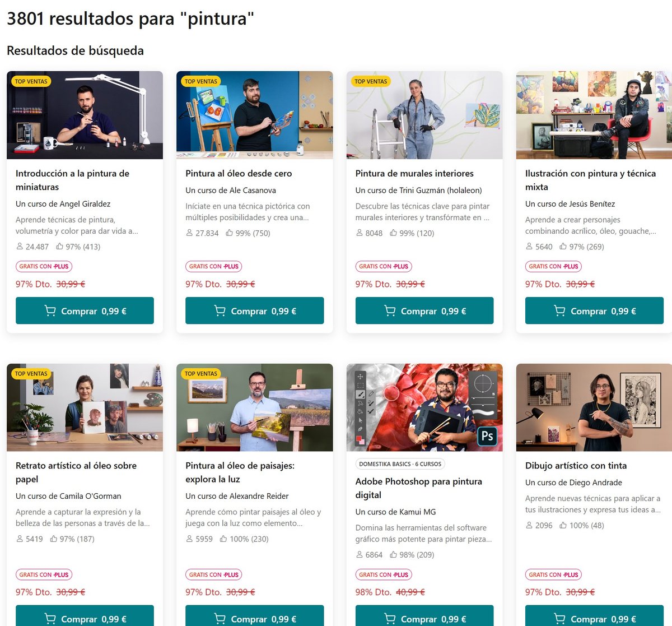672x626 pixels.
Task: Open Pintura de murales interiores thumbnail
Action: [x=424, y=115]
